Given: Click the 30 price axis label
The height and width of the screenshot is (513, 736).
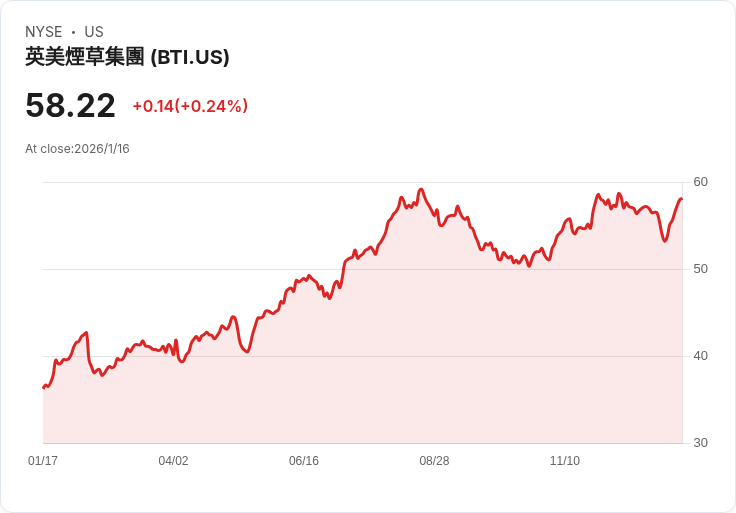Looking at the screenshot, I should pyautogui.click(x=700, y=443).
